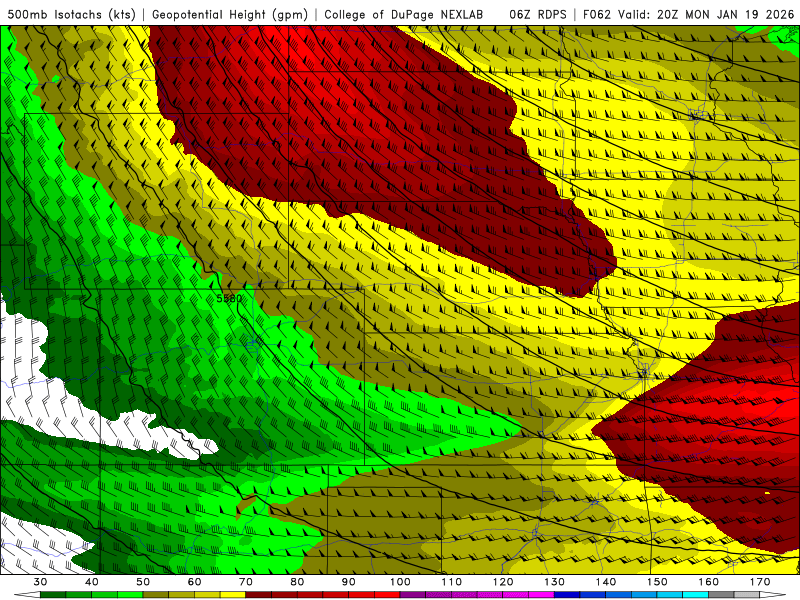This screenshot has width=800, height=600.
Task: Click the '100' value on color scale
Action: point(401,582)
